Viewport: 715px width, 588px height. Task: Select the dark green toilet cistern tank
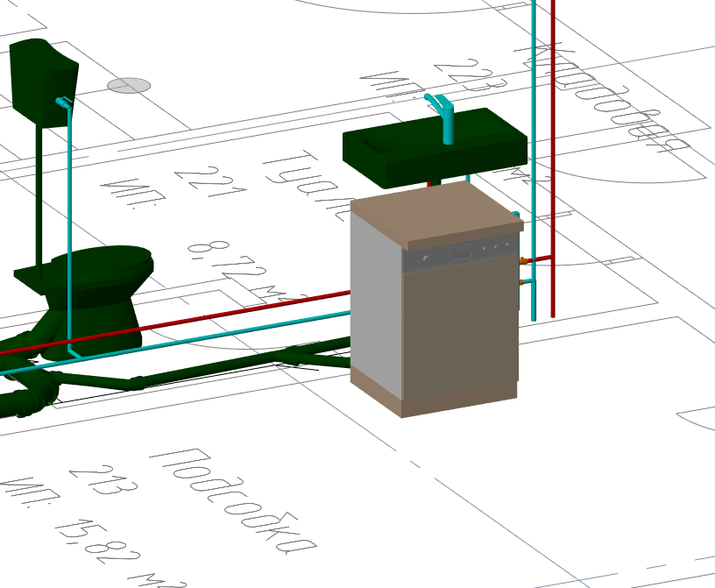(43, 82)
